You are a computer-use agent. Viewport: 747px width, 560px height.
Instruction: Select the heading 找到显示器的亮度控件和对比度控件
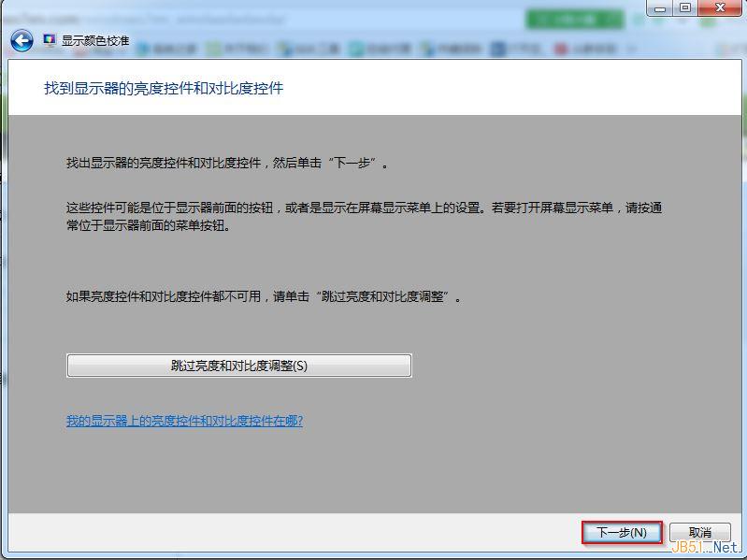[x=164, y=88]
